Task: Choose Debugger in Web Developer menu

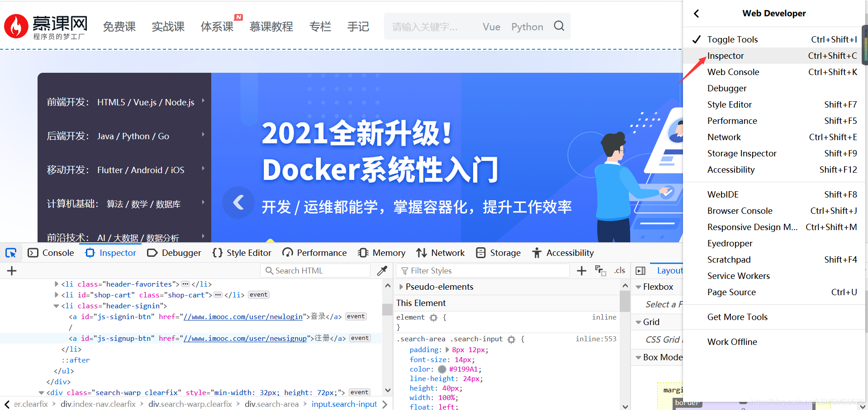Action: tap(774, 88)
